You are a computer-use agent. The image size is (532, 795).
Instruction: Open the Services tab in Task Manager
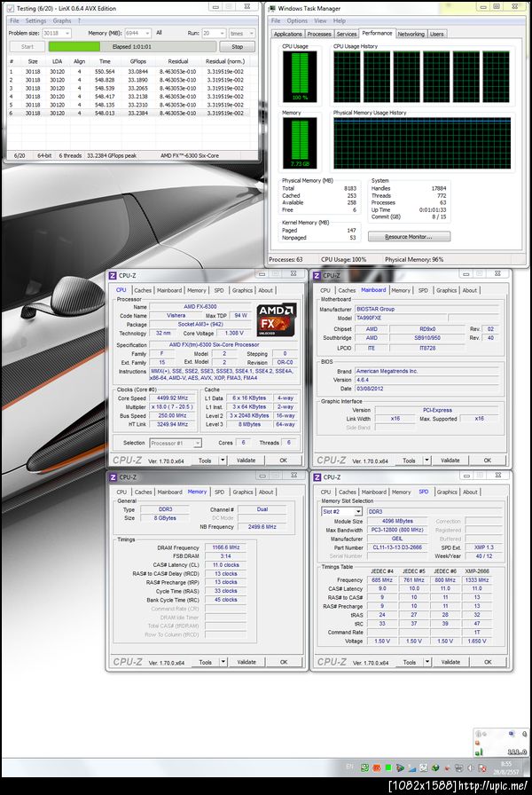click(347, 34)
